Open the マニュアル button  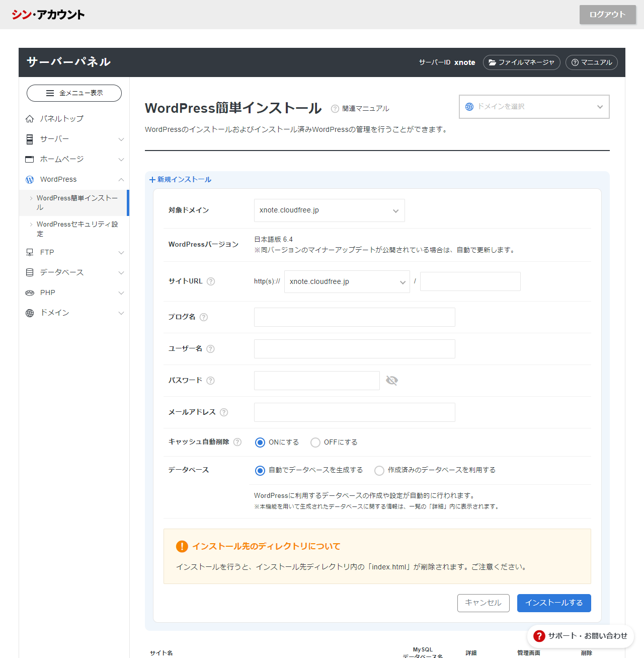point(592,62)
